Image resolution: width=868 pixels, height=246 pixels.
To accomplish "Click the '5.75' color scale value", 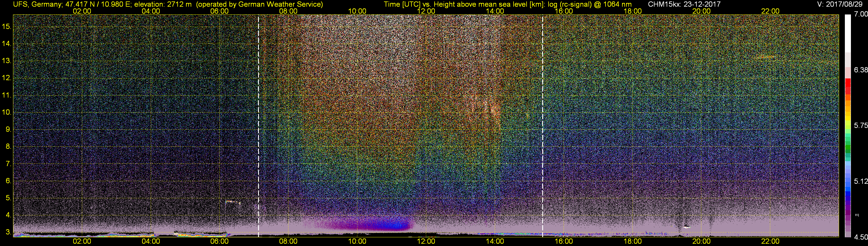I will click(861, 125).
